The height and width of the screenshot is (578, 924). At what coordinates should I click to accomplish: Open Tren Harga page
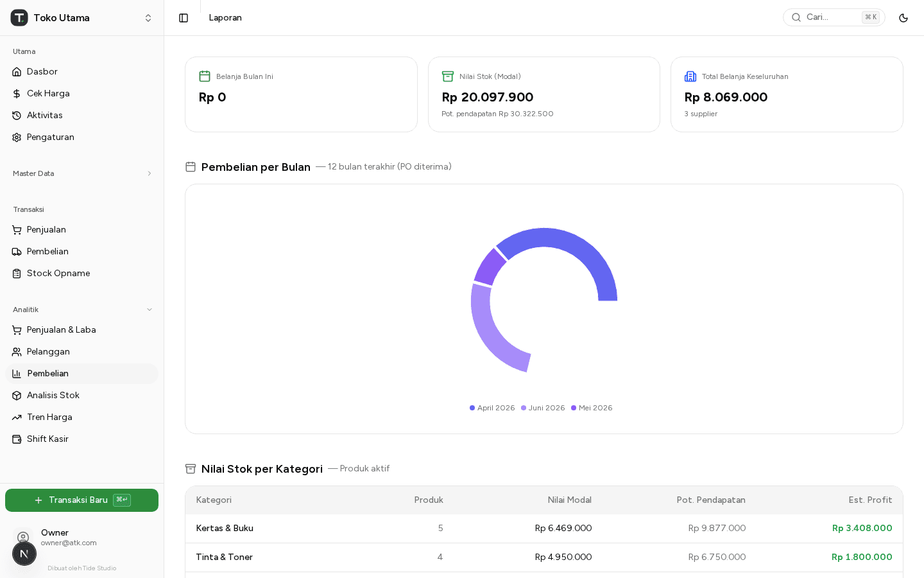point(81,417)
